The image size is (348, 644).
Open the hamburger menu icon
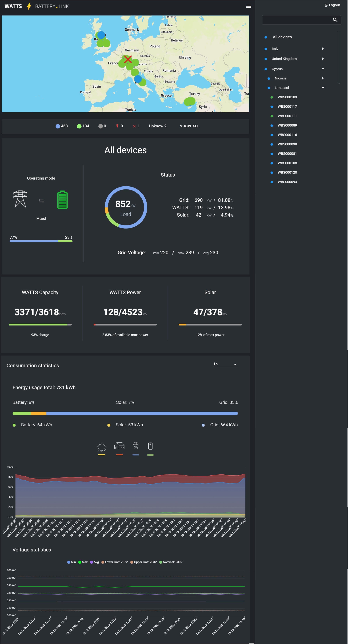(x=248, y=6)
